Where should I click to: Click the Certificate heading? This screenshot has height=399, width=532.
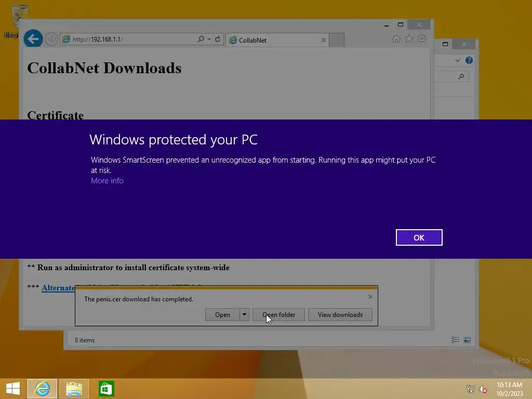[55, 115]
